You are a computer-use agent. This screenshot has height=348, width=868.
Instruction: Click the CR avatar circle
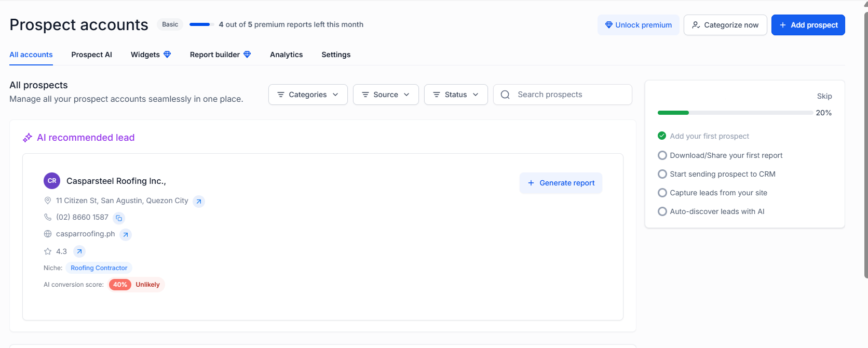click(x=52, y=181)
